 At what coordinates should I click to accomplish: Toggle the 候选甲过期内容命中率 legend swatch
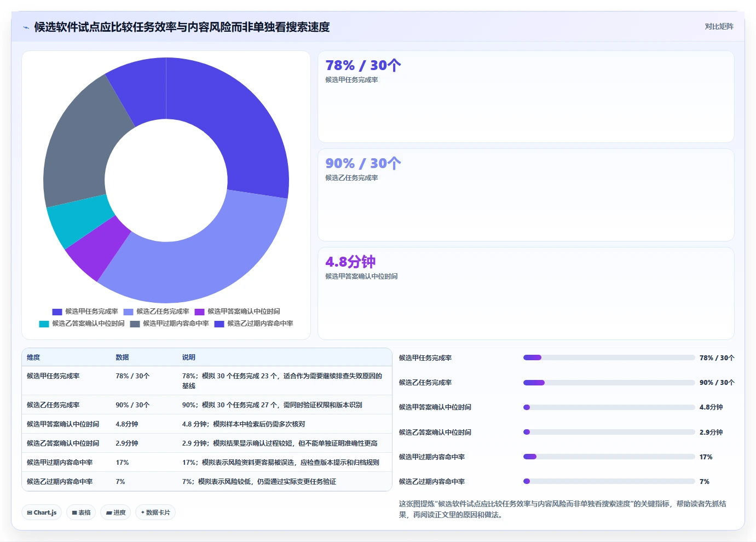pos(135,324)
